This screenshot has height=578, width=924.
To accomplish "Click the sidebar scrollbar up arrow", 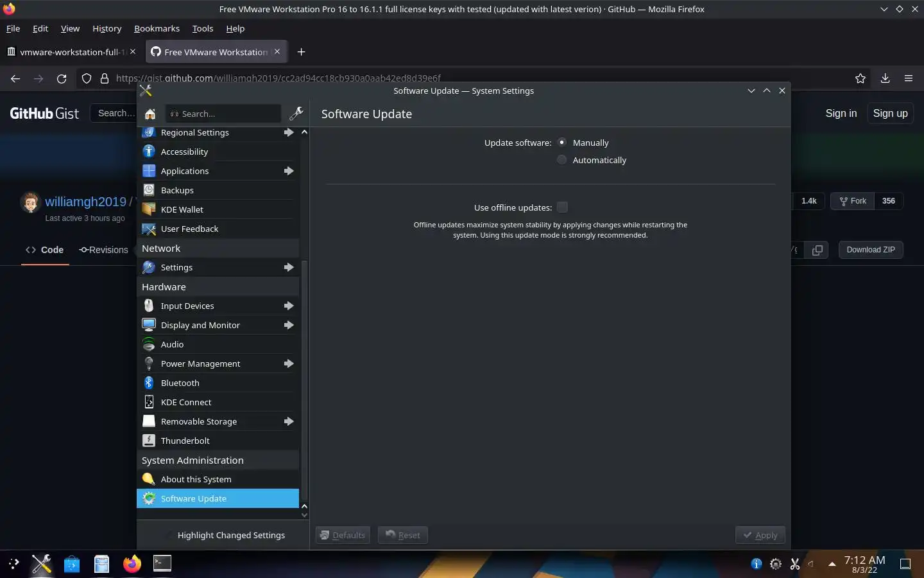I will pos(304,132).
